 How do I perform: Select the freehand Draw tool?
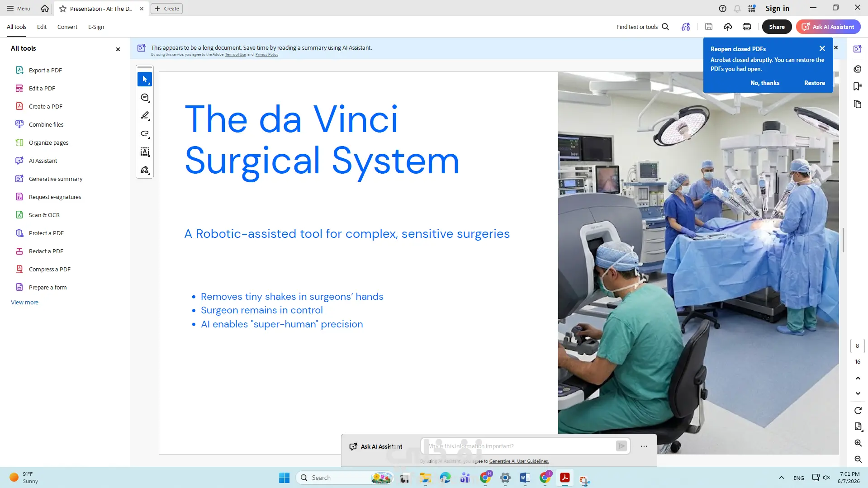[x=145, y=134]
